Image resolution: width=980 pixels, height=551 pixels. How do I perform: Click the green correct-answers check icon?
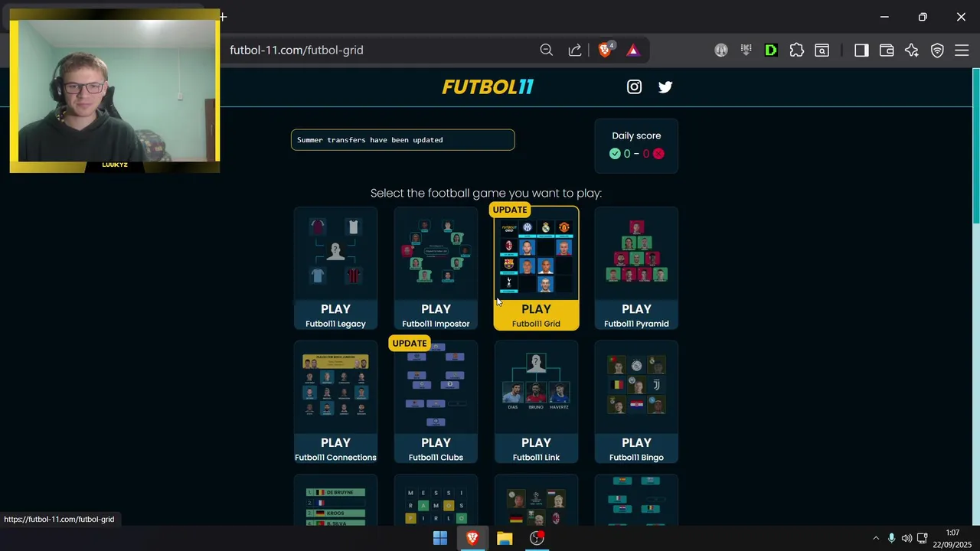[615, 154]
